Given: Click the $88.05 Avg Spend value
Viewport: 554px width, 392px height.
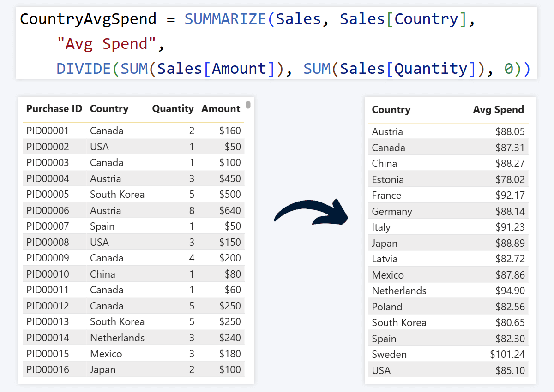Looking at the screenshot, I should coord(510,132).
